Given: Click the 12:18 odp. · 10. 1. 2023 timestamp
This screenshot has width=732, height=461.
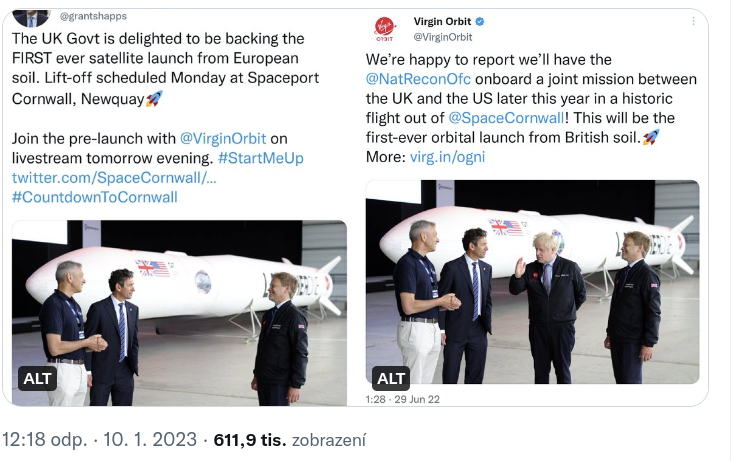Looking at the screenshot, I should (98, 439).
